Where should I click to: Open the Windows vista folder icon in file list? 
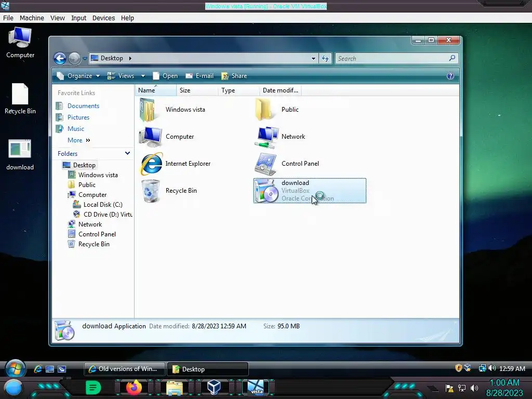click(148, 110)
